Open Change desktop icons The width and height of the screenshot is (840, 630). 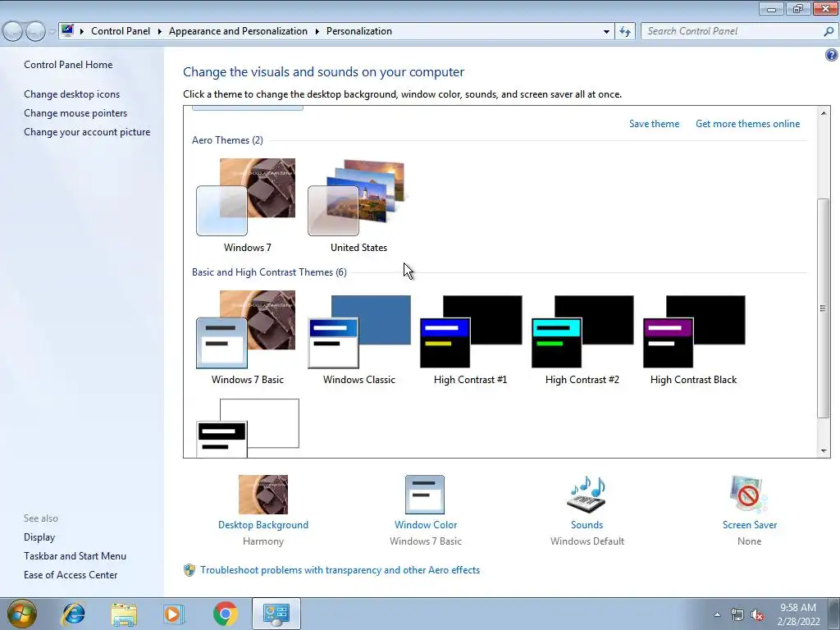(72, 94)
